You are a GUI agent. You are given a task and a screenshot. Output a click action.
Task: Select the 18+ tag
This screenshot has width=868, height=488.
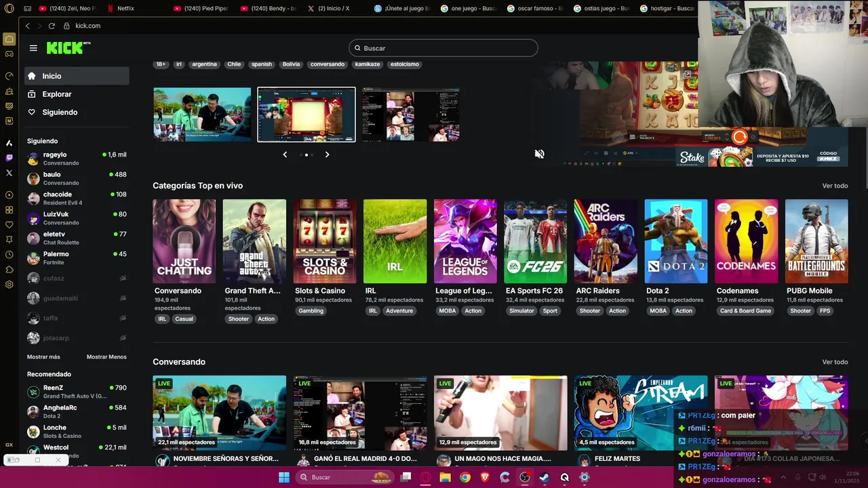point(161,64)
